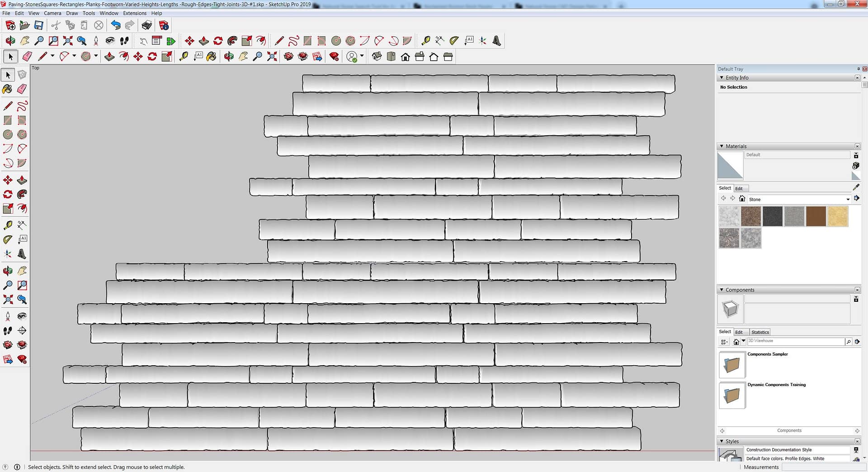Open the Components Sampler collection
This screenshot has height=472, width=868.
tap(732, 365)
